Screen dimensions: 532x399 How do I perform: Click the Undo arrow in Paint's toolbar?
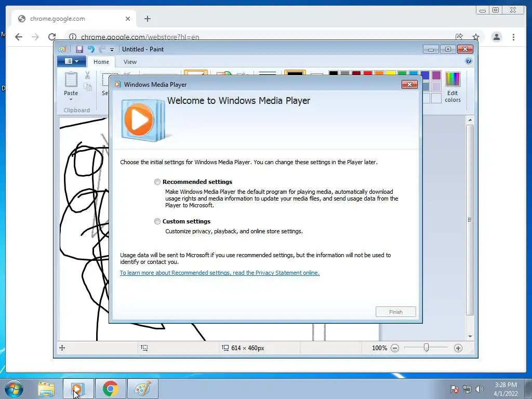(x=90, y=49)
